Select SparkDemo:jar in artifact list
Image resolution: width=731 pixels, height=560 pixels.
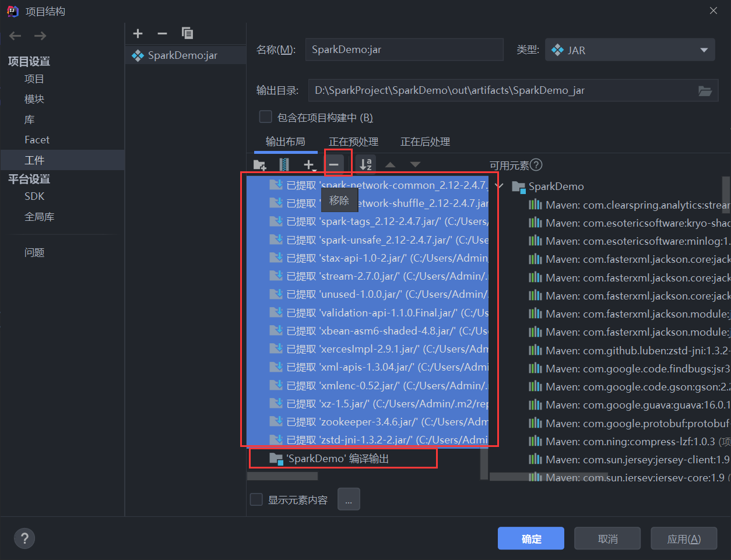point(185,55)
